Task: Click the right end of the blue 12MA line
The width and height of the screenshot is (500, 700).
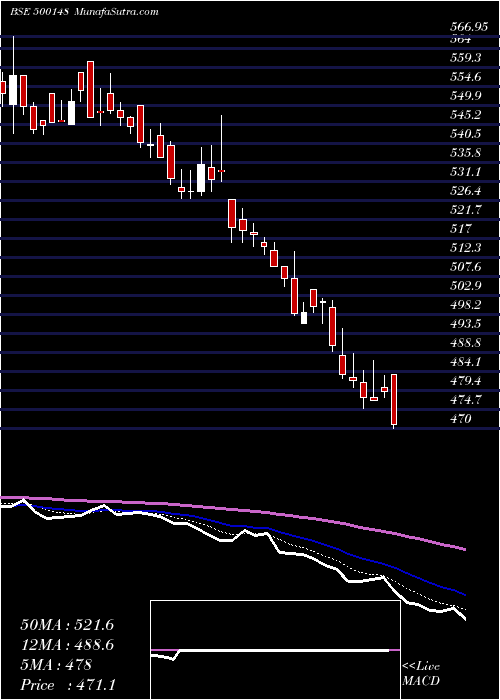Action: 464,594
